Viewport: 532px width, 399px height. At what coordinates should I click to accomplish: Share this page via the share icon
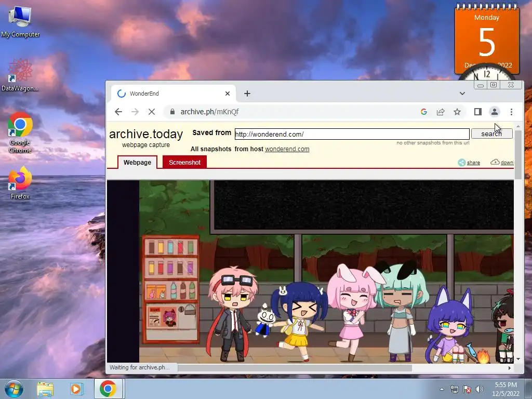pos(441,112)
